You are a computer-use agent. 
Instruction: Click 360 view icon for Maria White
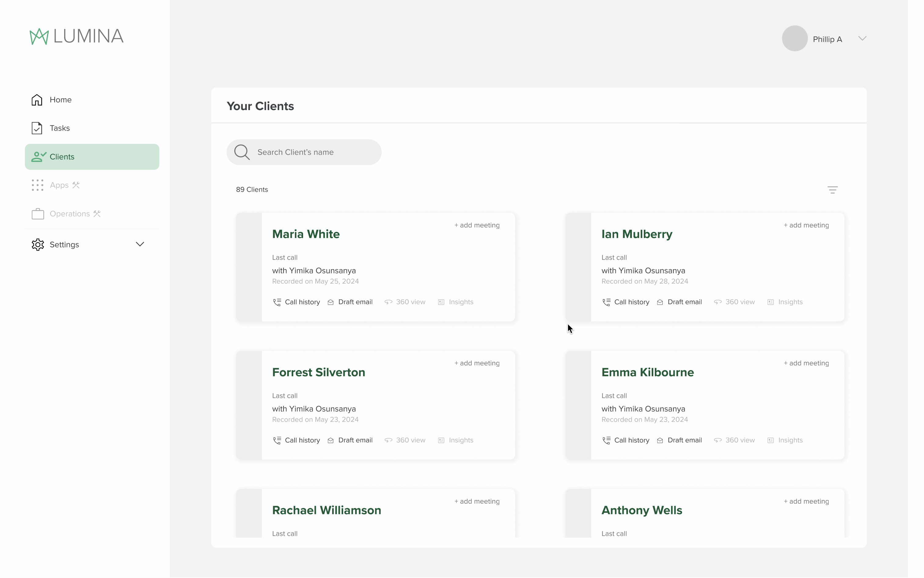(388, 302)
